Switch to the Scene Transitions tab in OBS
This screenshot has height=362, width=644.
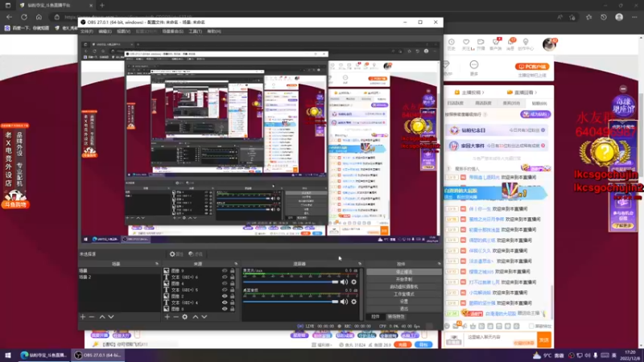pyautogui.click(x=396, y=317)
